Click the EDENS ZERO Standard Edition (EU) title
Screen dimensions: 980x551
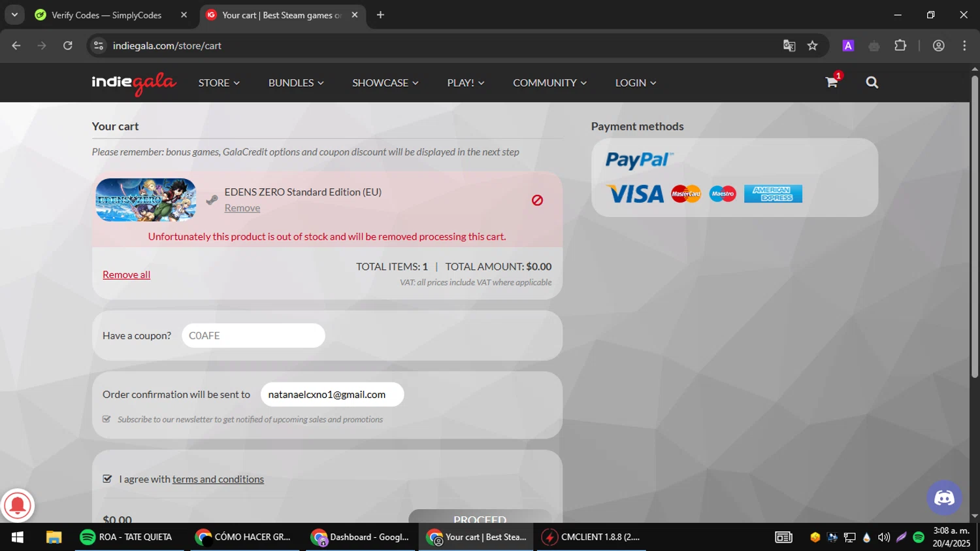(x=303, y=192)
